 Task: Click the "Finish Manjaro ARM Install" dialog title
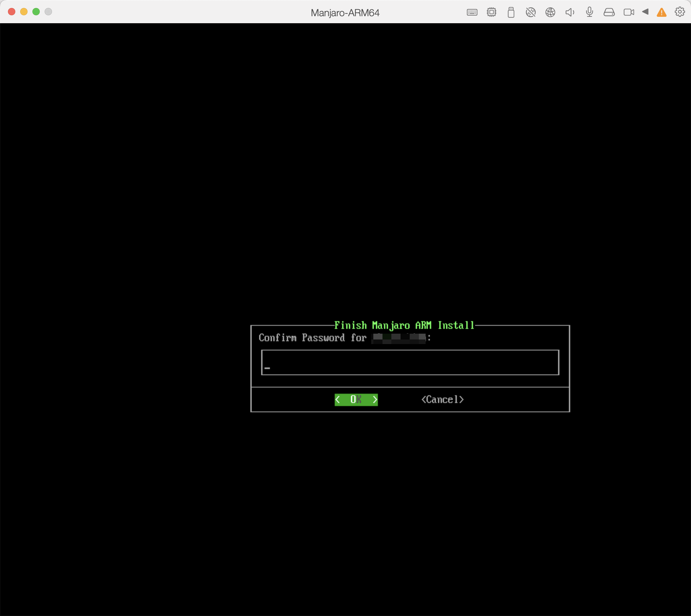404,326
